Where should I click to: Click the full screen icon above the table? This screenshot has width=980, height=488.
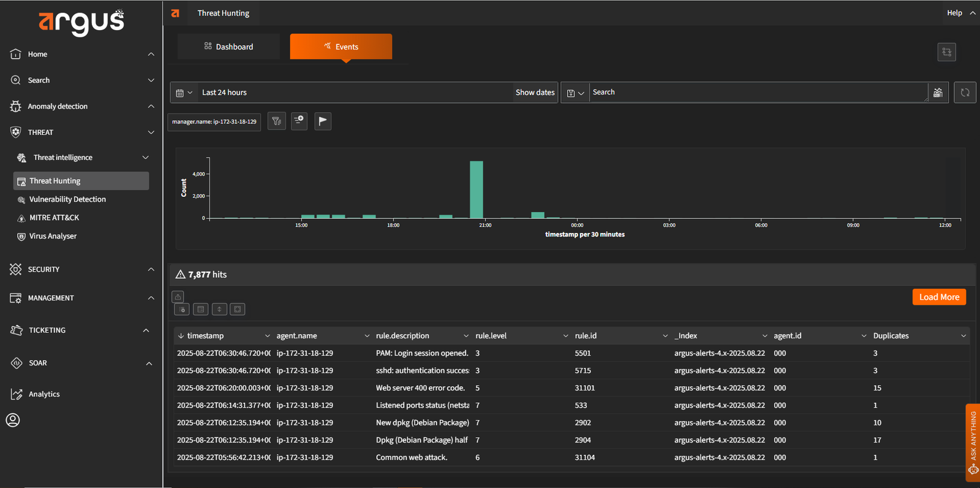pos(238,309)
